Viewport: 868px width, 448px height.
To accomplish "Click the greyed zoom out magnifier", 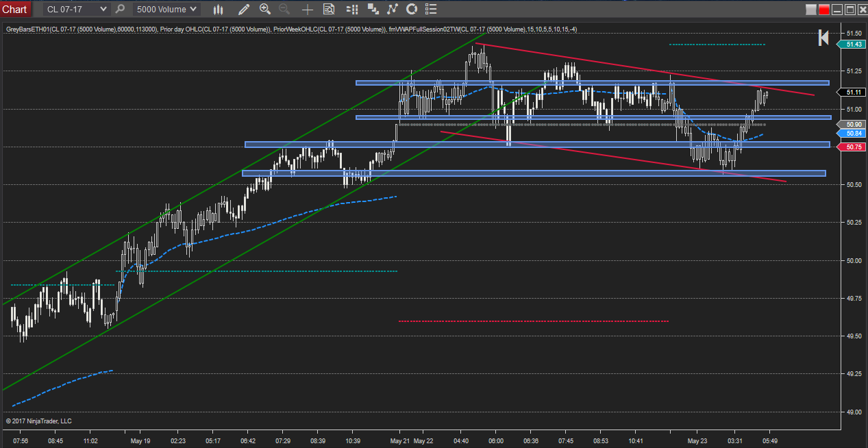I will (284, 10).
